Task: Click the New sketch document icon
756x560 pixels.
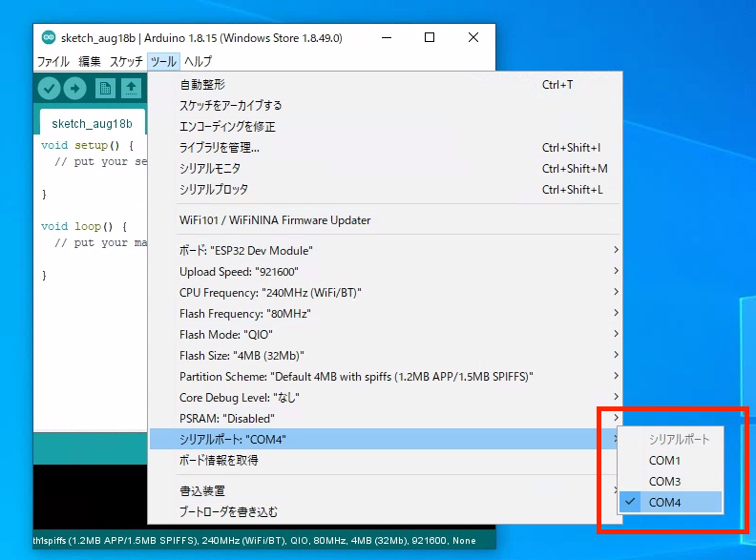Action: (x=105, y=88)
